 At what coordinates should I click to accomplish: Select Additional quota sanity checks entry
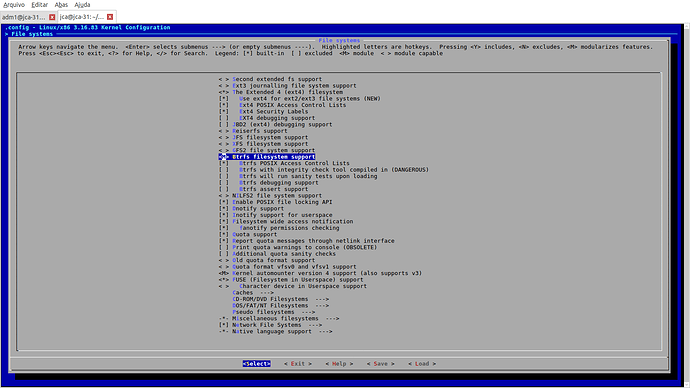277,254
